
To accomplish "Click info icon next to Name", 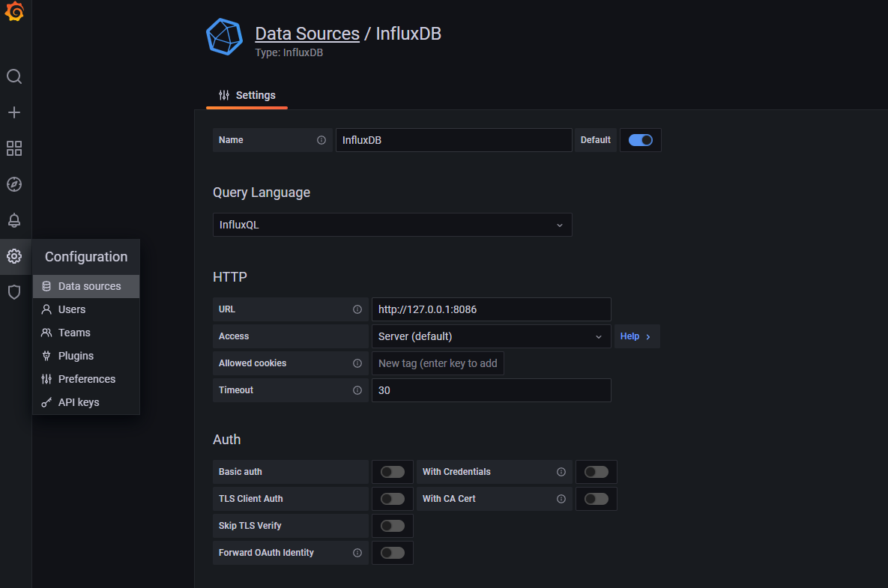I will click(321, 140).
